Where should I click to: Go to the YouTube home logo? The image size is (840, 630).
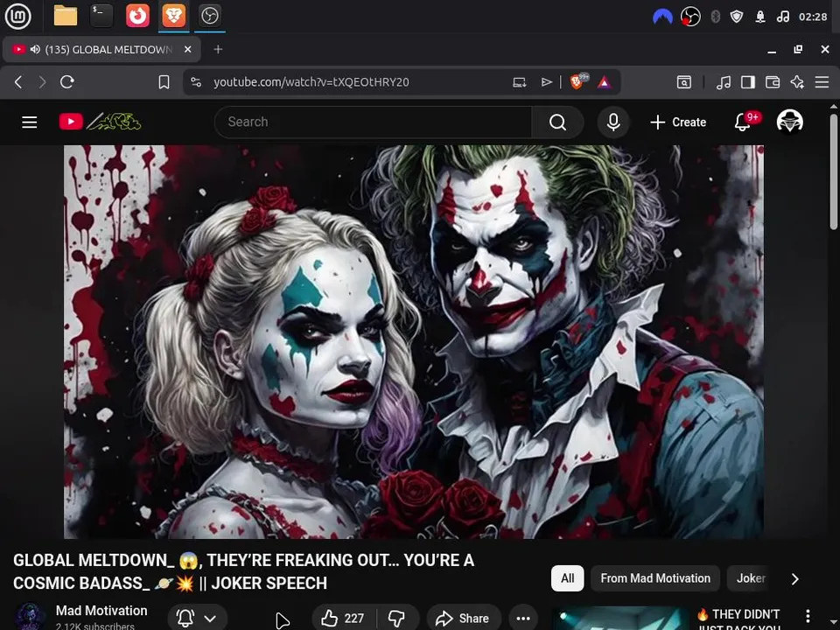click(100, 122)
